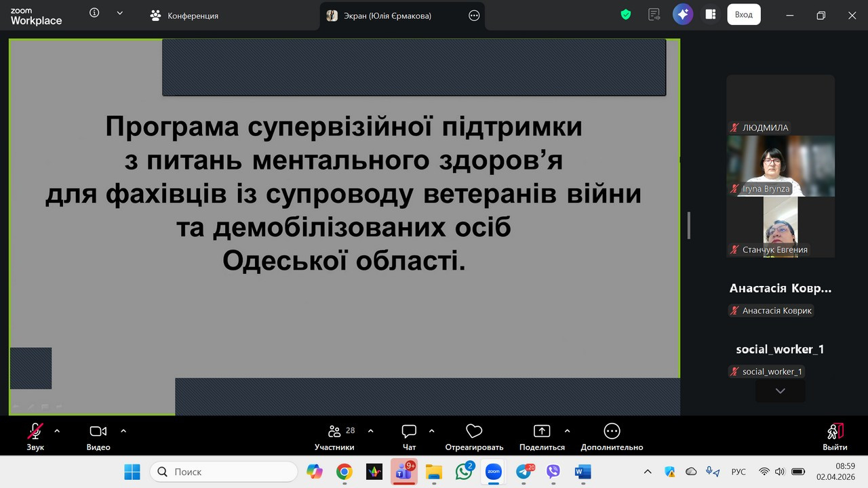
Task: Switch to the Конференция tab
Action: (184, 16)
